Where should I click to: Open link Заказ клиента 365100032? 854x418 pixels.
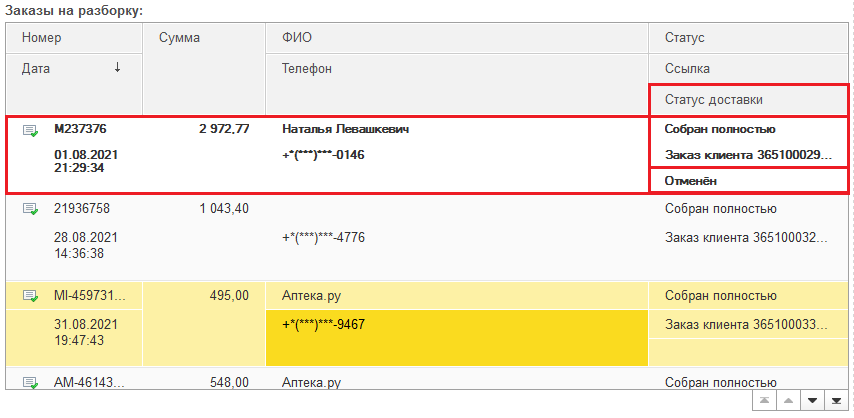coord(748,238)
